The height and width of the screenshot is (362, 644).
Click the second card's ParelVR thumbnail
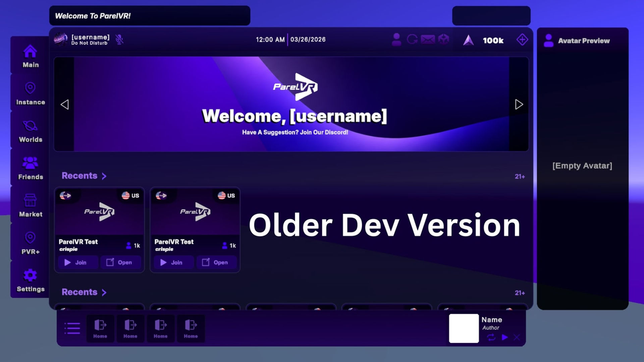pos(195,212)
